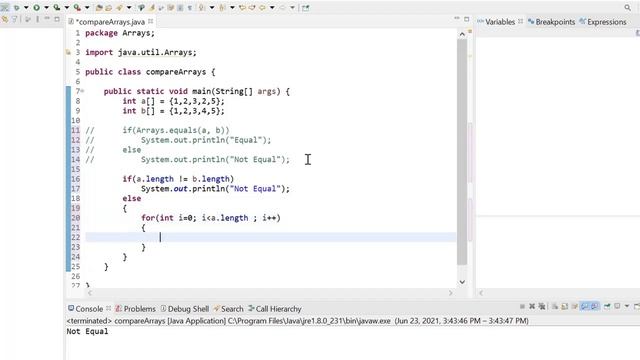Click Terminate square in Console toolbar
Viewport: 640px width, 360px height.
(522, 306)
